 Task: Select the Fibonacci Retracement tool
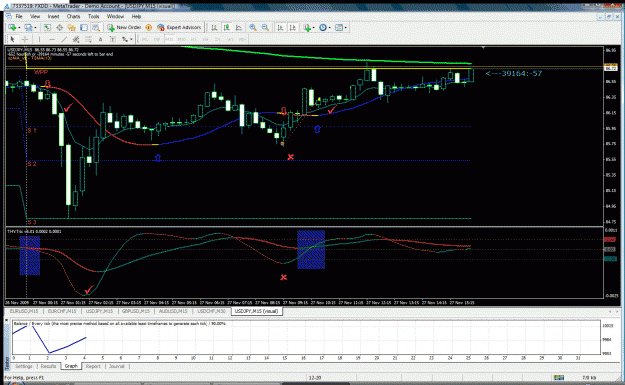pyautogui.click(x=88, y=39)
